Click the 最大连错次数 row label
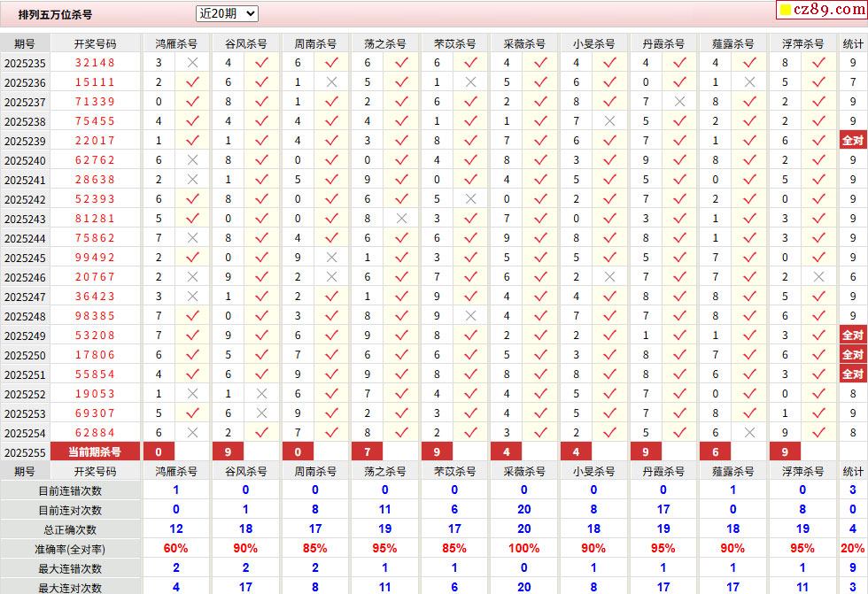 pyautogui.click(x=70, y=568)
